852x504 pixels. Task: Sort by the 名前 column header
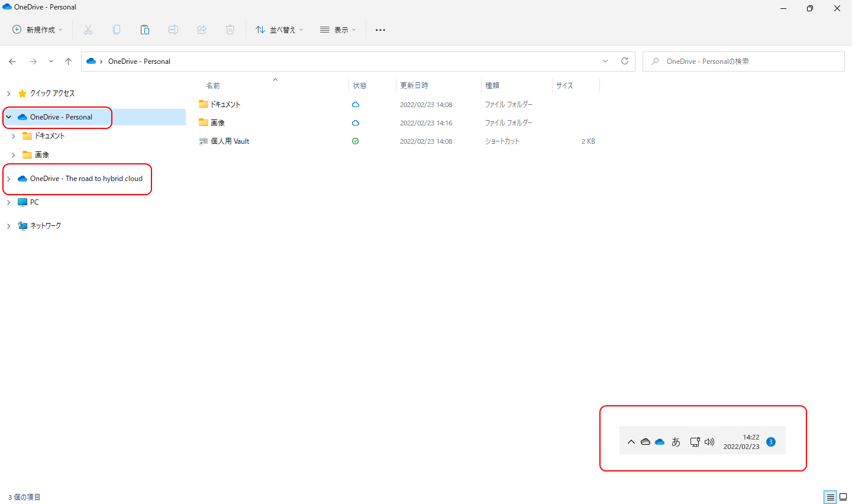(x=213, y=86)
